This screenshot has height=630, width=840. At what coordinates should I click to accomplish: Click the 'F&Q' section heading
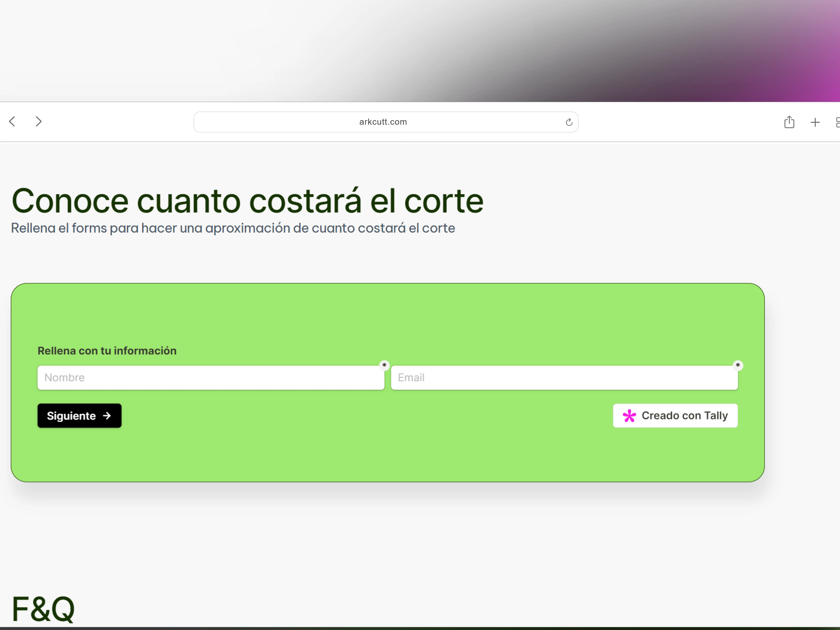click(x=43, y=609)
